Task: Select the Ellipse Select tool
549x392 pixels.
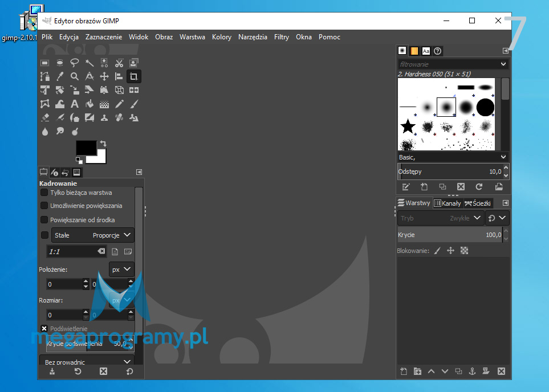Action: point(60,63)
